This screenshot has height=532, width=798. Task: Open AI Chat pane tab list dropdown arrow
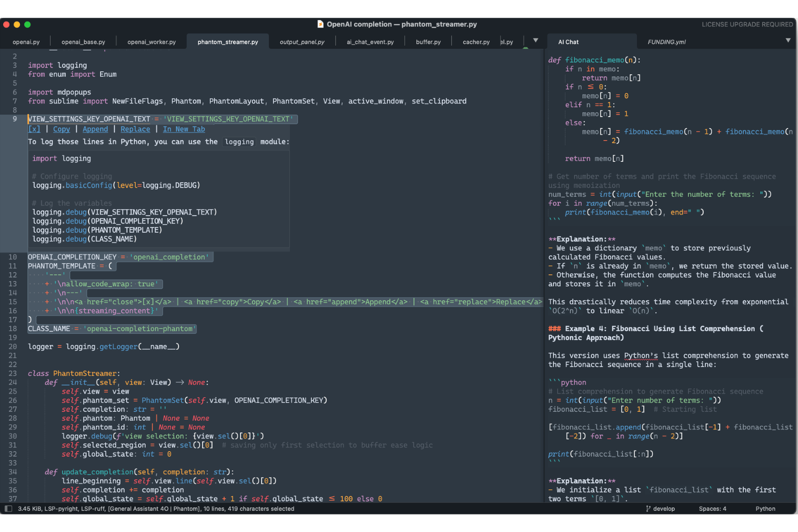[788, 40]
